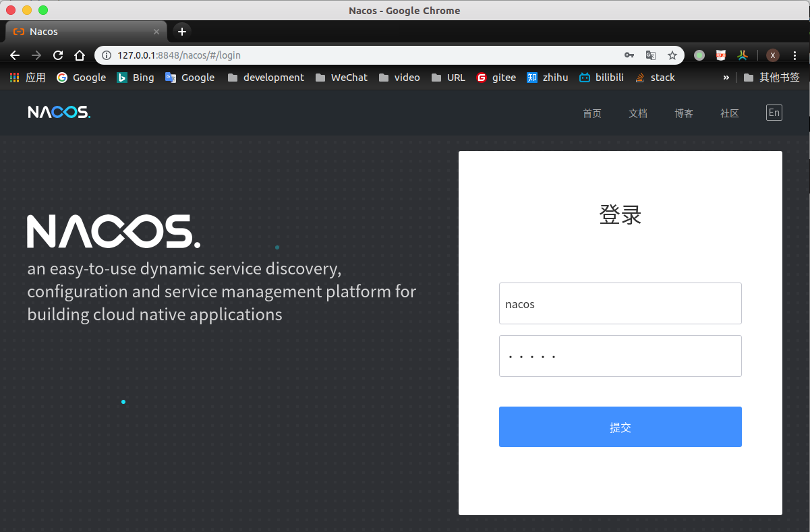This screenshot has height=532, width=810.
Task: Open the 应用 apps shortcut
Action: pos(28,78)
